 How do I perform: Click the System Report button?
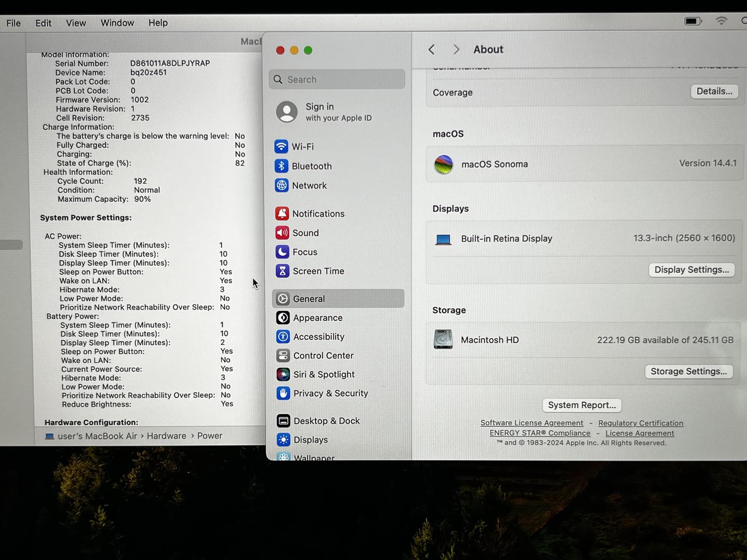point(582,405)
